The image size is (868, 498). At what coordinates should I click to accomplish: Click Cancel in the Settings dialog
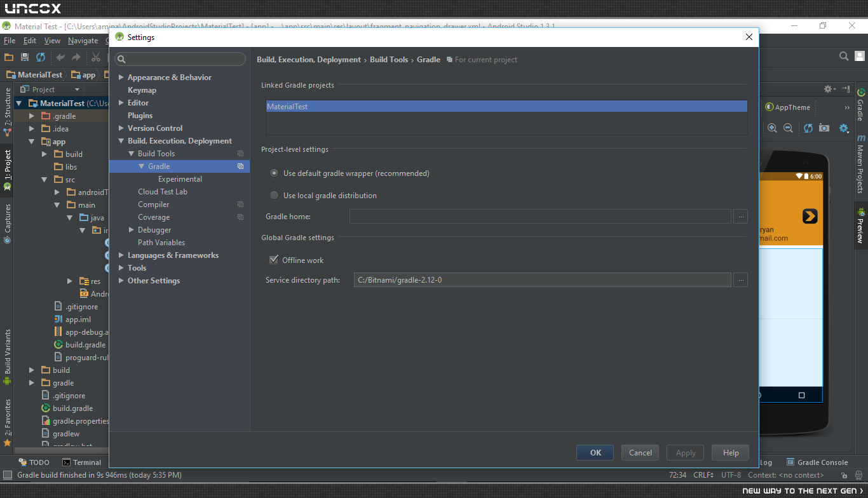(641, 453)
